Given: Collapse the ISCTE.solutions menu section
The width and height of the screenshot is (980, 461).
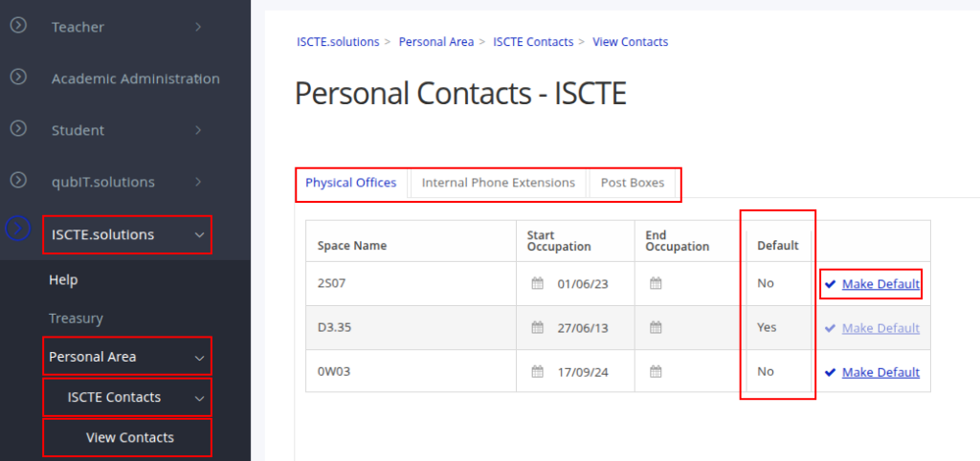Looking at the screenshot, I should (198, 234).
